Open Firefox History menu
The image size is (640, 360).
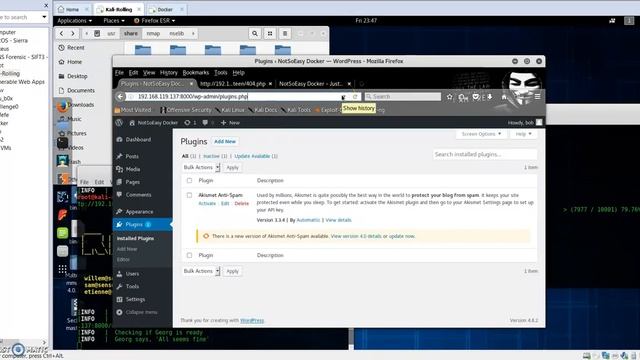[169, 73]
